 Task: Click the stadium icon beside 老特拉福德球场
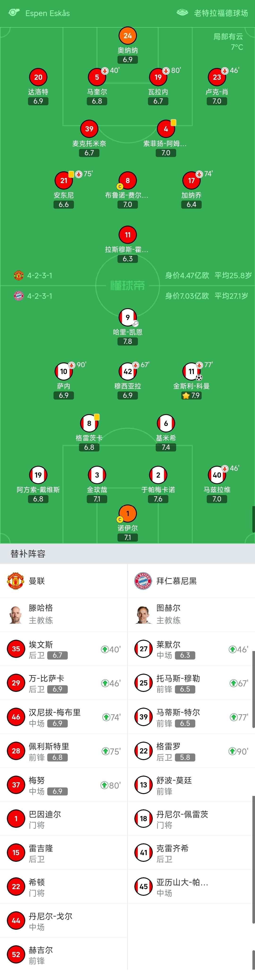[x=182, y=13]
